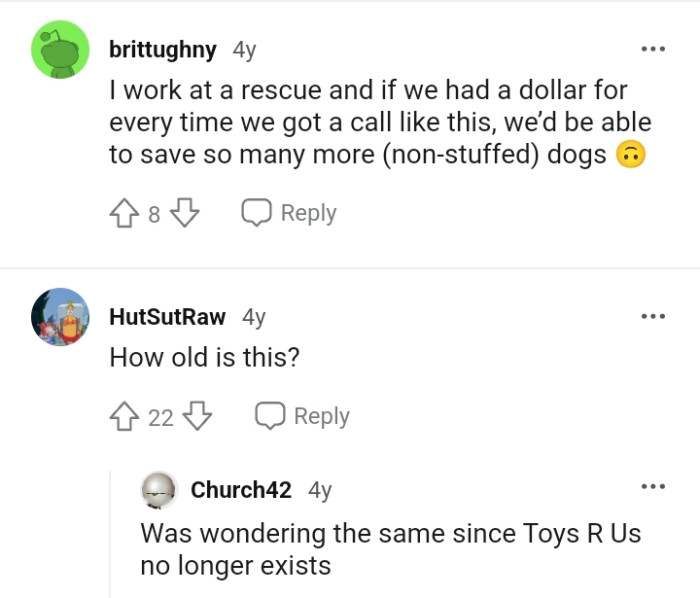Click the 4y timestamp on brittughny's comment
700x598 pixels.
coord(245,48)
